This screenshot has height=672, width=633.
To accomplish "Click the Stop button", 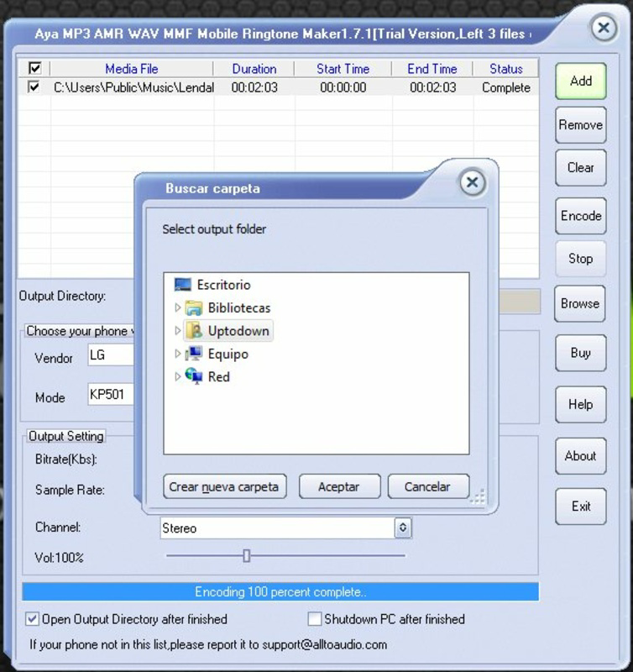I will point(581,259).
